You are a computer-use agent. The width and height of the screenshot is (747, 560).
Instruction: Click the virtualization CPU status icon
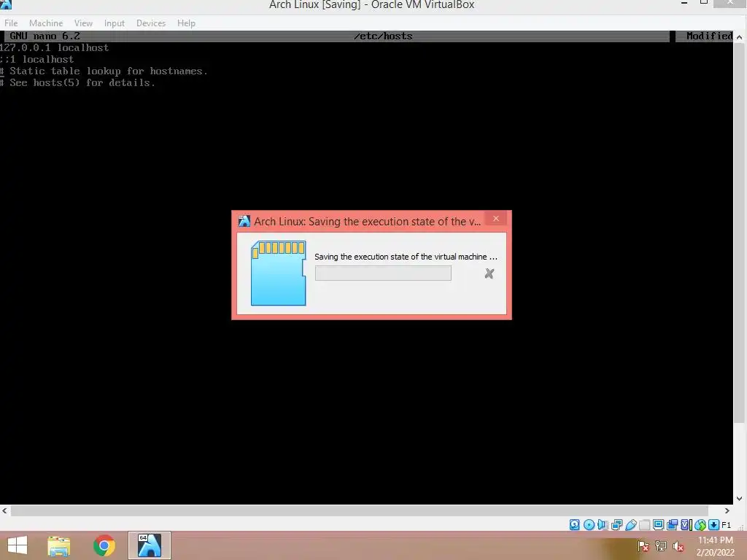point(686,525)
